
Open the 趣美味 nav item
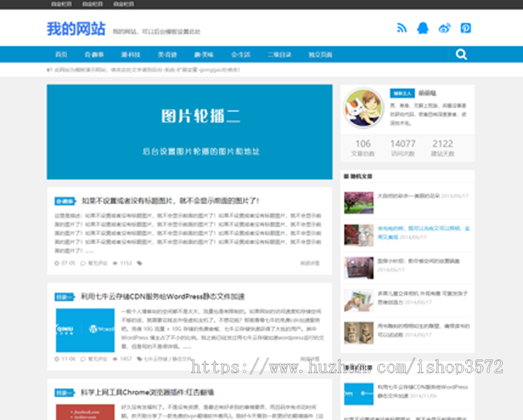click(x=204, y=54)
